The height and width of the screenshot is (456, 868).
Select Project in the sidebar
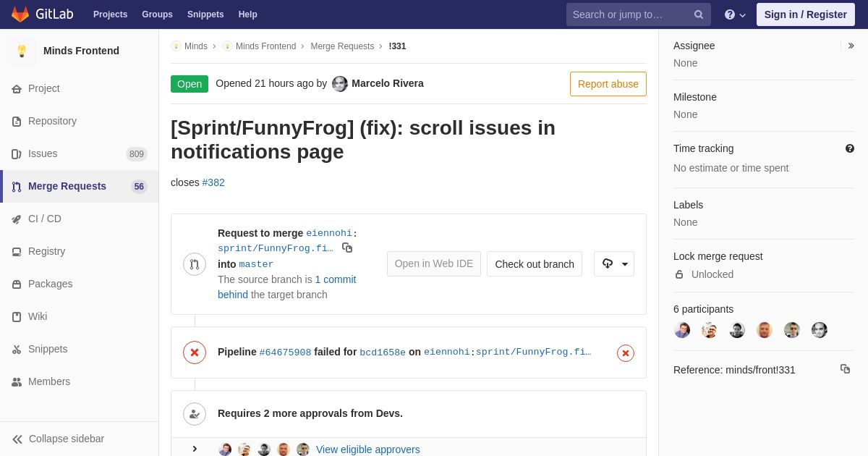point(44,88)
